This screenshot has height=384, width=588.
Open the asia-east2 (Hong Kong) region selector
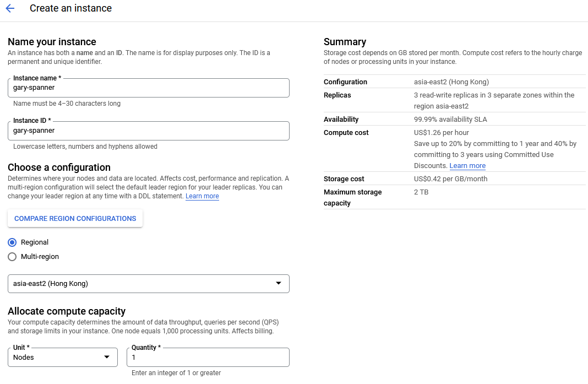[x=149, y=283]
